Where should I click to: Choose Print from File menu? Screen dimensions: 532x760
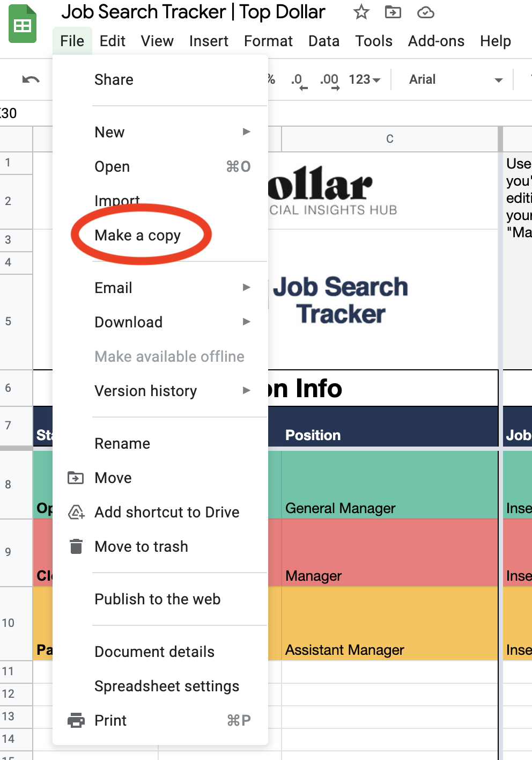coord(160,720)
